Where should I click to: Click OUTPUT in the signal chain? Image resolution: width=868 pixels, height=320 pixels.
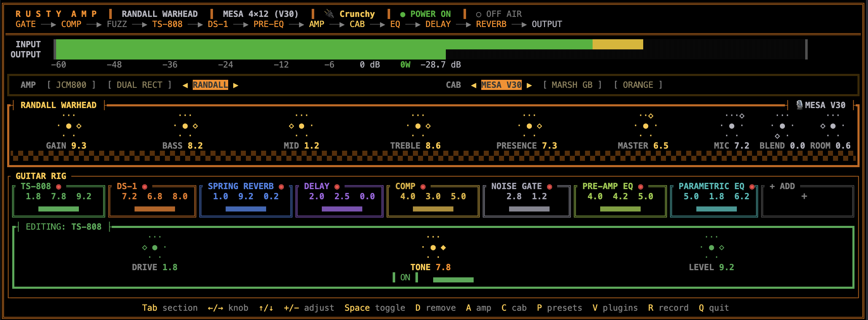547,24
